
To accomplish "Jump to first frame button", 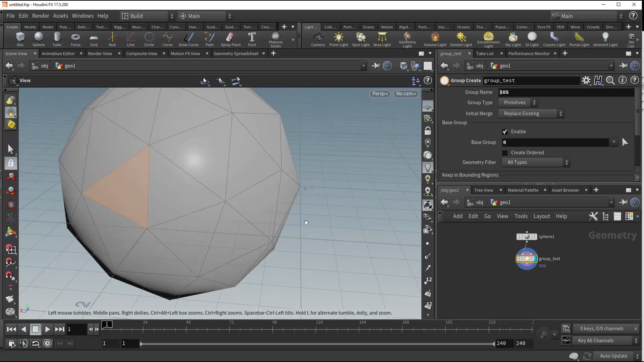I will pos(11,329).
